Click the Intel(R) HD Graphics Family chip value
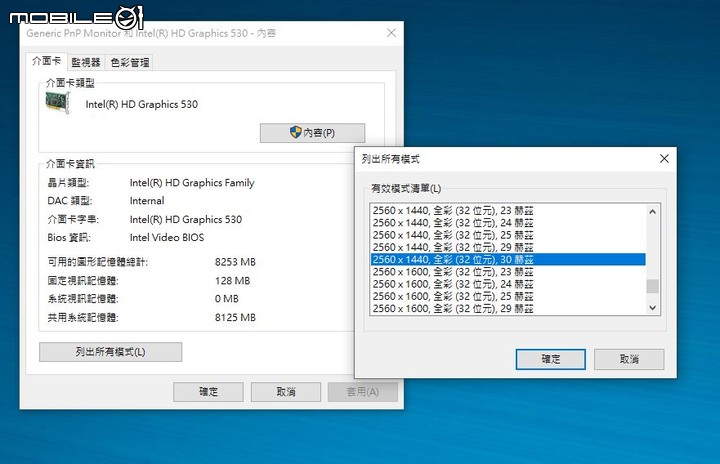The width and height of the screenshot is (720, 464). tap(192, 183)
